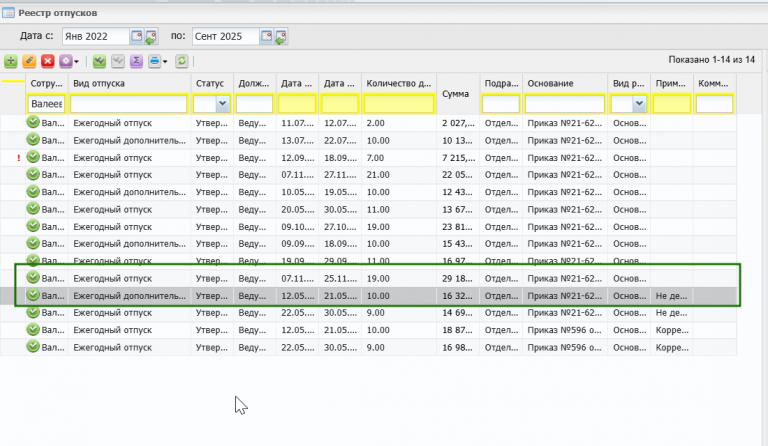Click the Количество д... yellow filter field
The width and height of the screenshot is (768, 446).
click(x=399, y=104)
